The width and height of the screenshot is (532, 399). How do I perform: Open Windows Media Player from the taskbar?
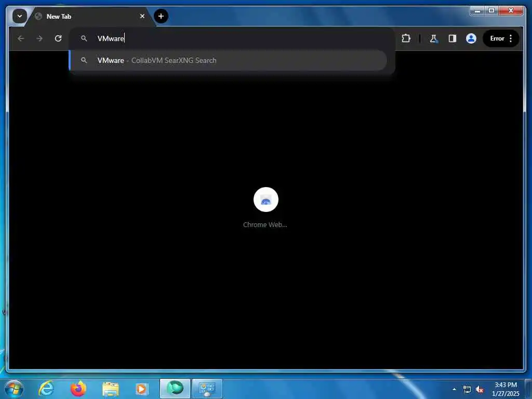click(142, 389)
